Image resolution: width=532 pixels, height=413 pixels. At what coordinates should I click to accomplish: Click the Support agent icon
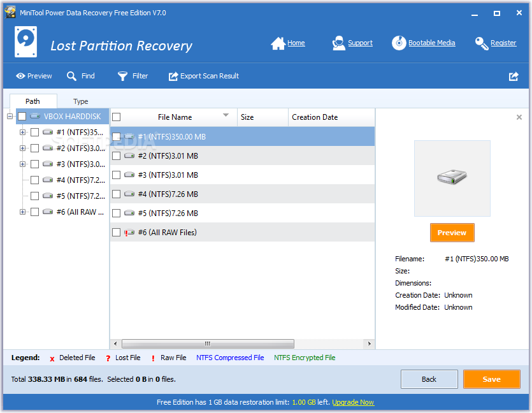pyautogui.click(x=338, y=43)
